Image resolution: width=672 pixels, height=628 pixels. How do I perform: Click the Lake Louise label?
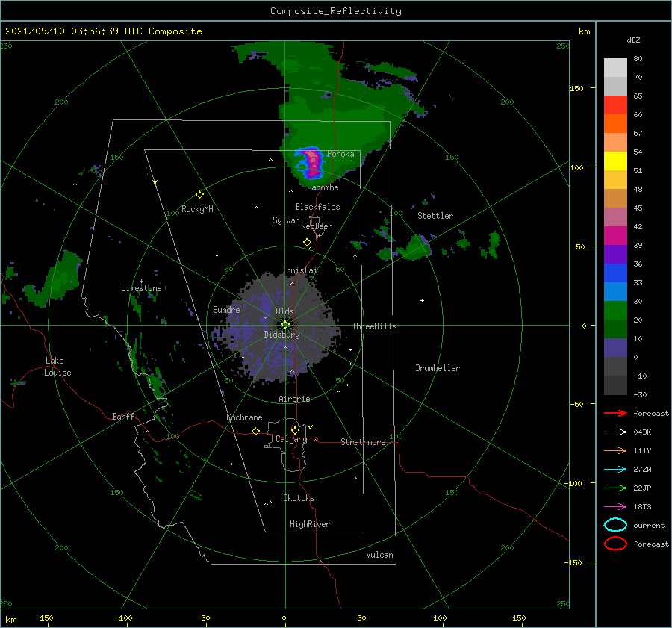pyautogui.click(x=57, y=367)
